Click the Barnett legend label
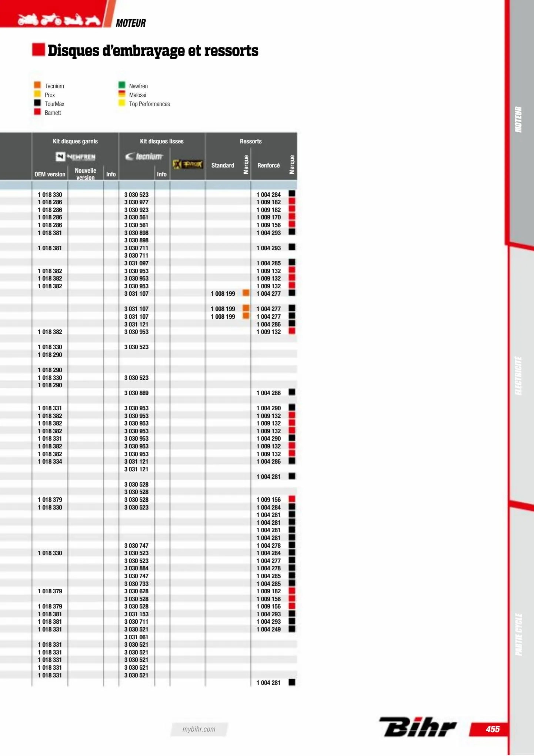534x756 pixels. (x=53, y=113)
